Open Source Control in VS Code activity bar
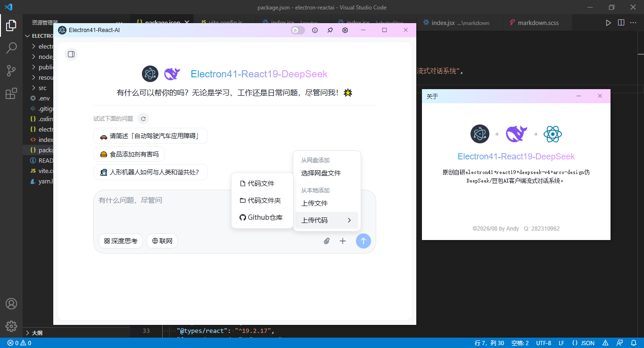 (11, 71)
